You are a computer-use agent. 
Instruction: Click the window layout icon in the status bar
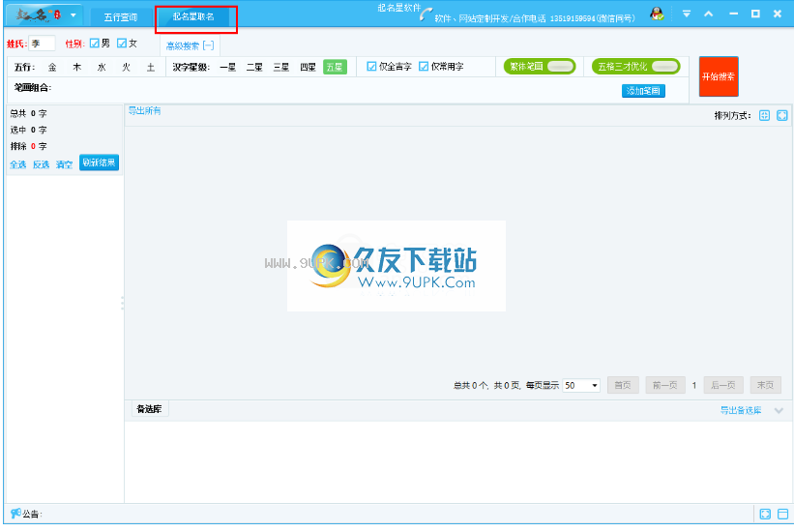[x=782, y=514]
